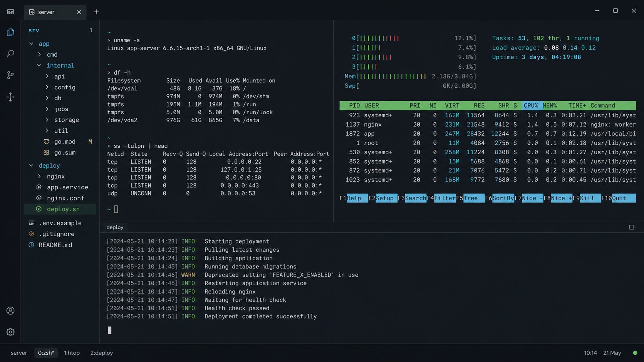This screenshot has width=644, height=362.
Task: Expand the util folder
Action: pyautogui.click(x=47, y=131)
